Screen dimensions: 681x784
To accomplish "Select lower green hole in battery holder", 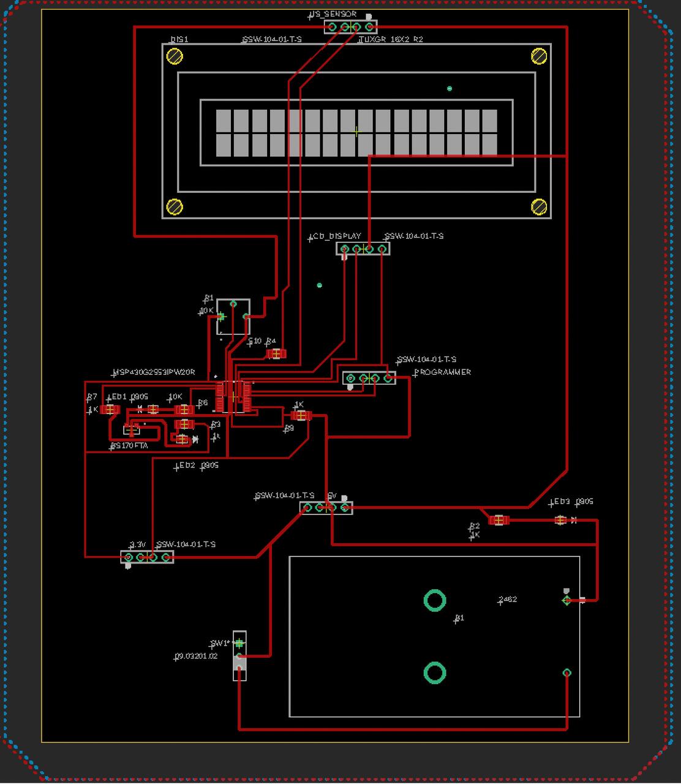I will (435, 673).
